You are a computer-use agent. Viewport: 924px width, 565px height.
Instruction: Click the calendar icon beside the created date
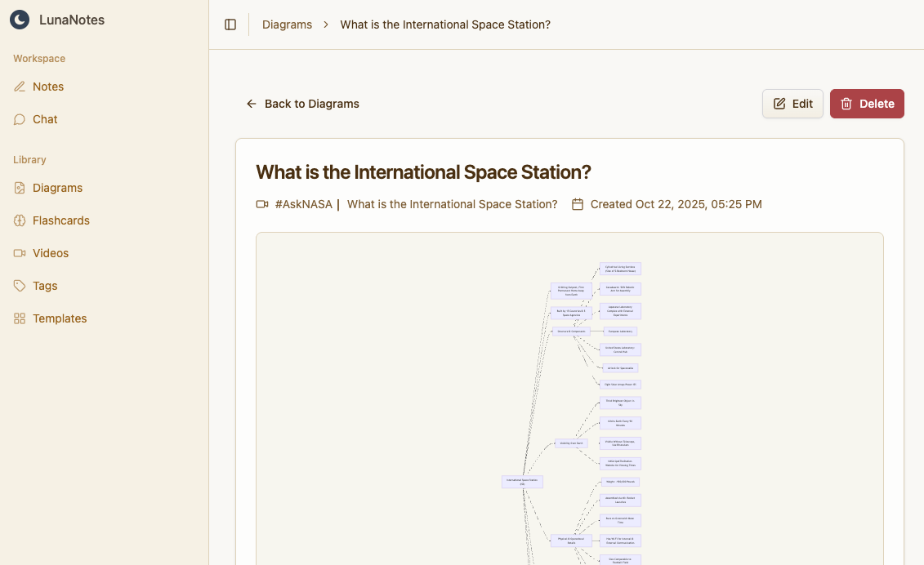(x=578, y=204)
